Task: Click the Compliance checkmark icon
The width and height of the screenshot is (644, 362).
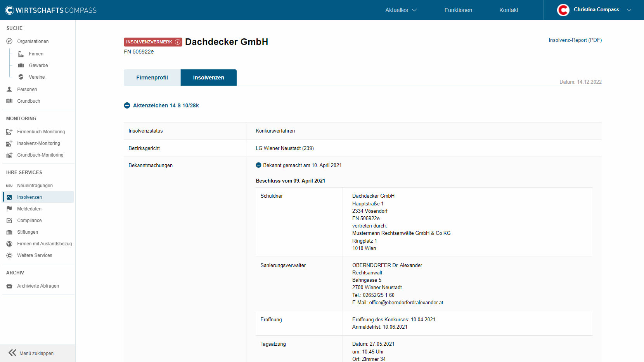Action: [x=9, y=221]
